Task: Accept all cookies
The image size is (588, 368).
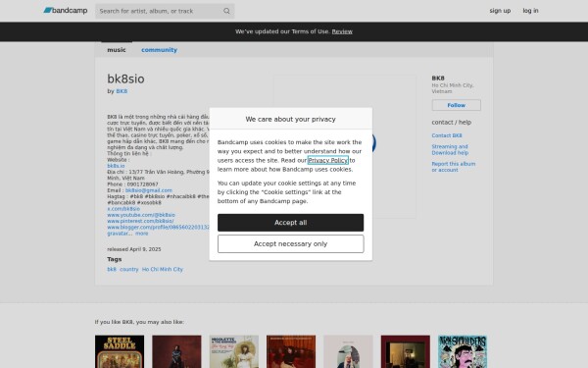Action: [290, 223]
